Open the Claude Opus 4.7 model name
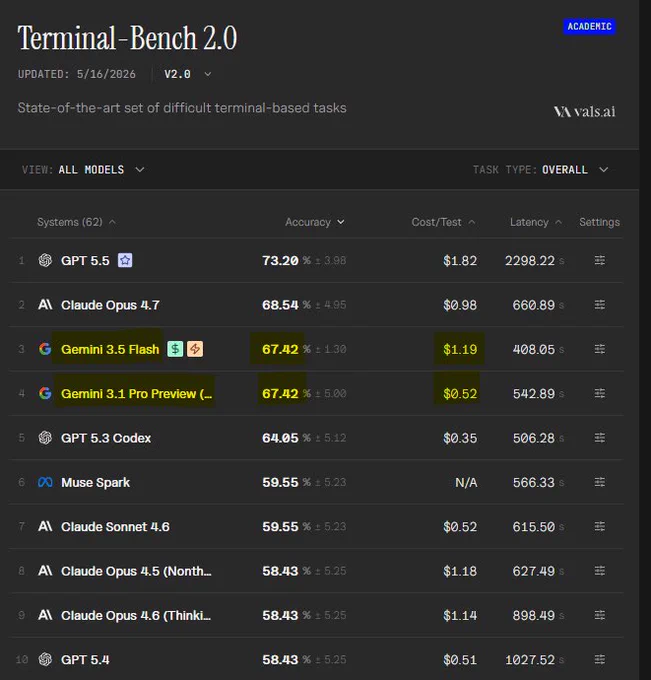651x680 pixels. tap(110, 305)
